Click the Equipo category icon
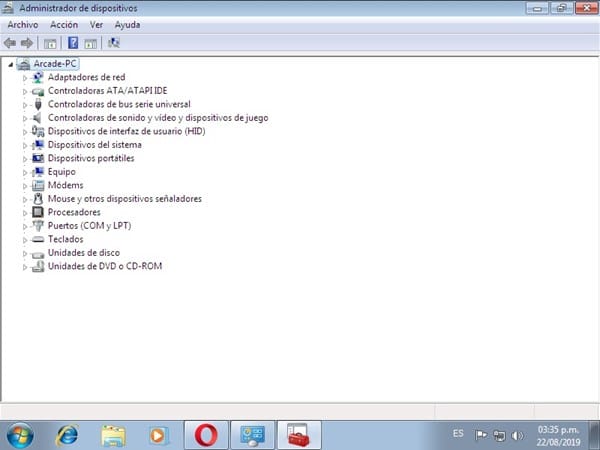 (x=38, y=172)
